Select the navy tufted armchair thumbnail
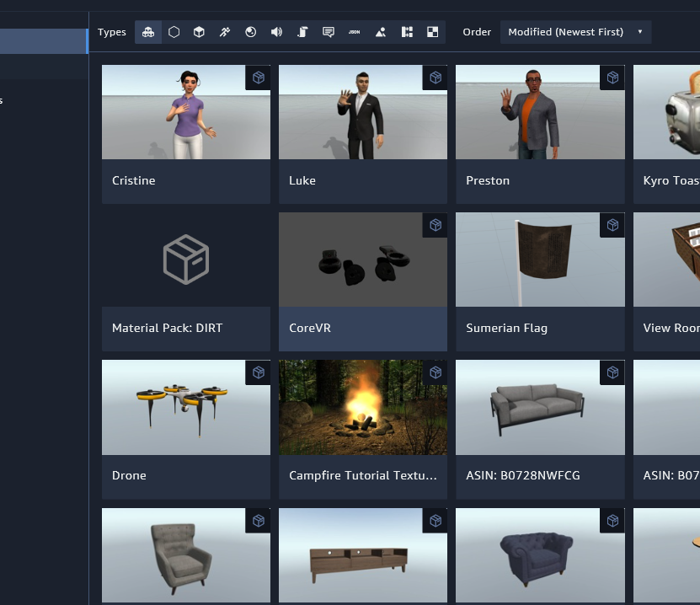 (x=540, y=555)
